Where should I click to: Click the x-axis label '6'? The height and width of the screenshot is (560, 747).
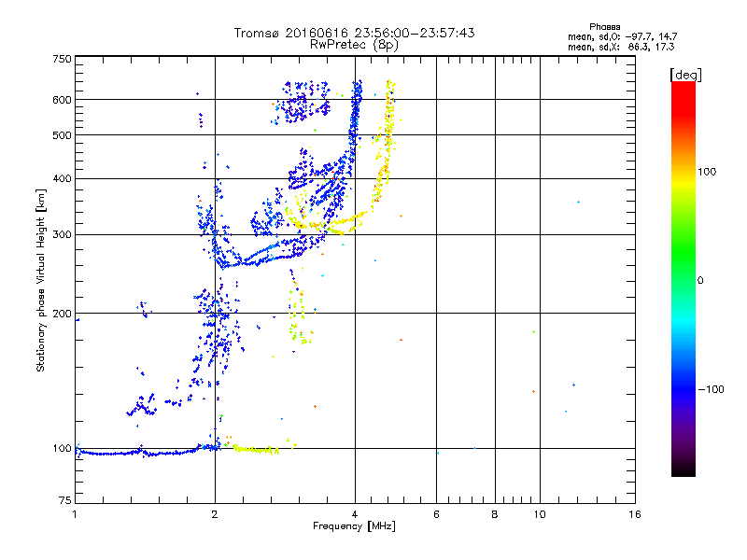436,514
